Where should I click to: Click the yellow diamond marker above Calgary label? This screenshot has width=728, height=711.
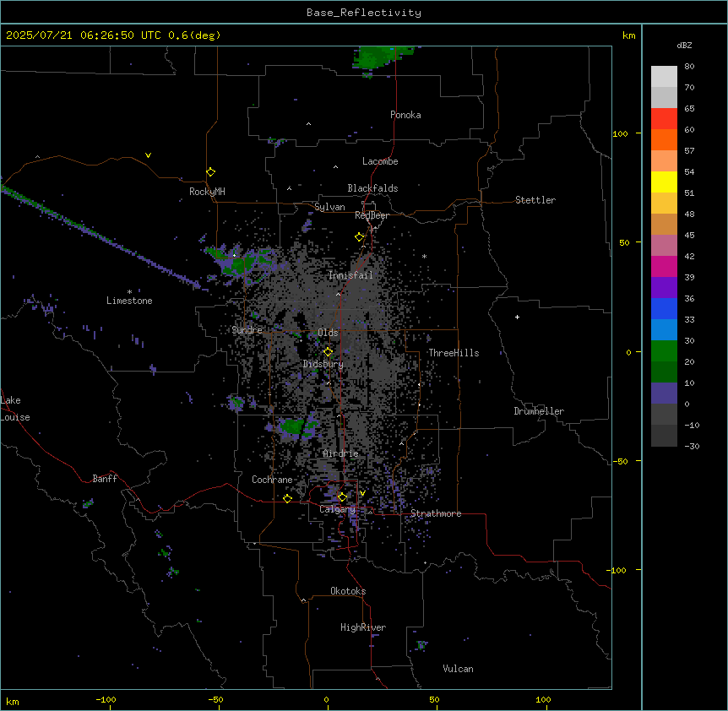(x=342, y=497)
